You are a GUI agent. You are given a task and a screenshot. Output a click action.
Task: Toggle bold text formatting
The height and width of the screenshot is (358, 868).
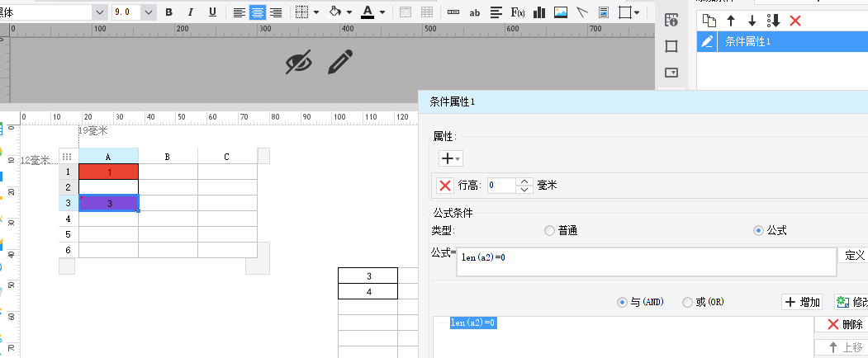169,12
